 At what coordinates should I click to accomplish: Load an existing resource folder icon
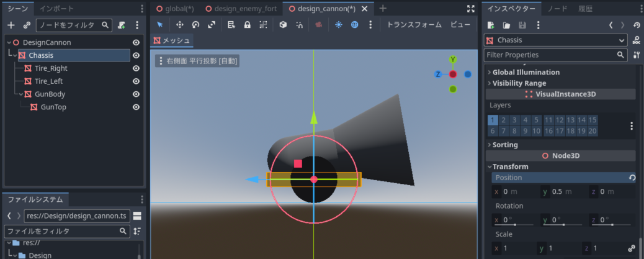click(x=506, y=25)
